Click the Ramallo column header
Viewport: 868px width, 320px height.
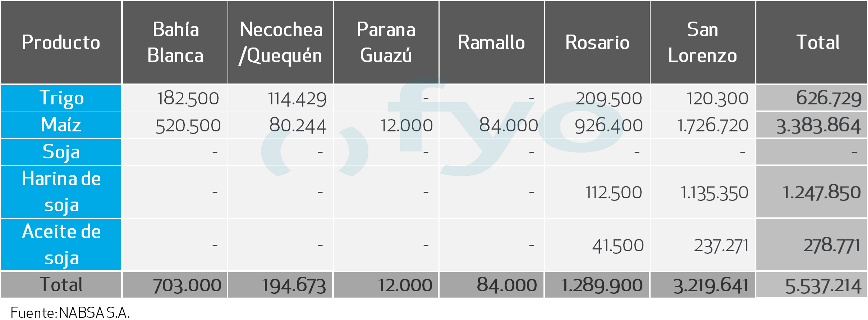[x=491, y=42]
